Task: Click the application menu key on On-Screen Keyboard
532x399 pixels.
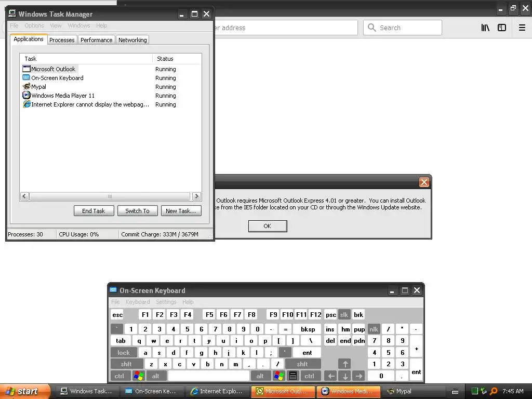Action: point(293,376)
